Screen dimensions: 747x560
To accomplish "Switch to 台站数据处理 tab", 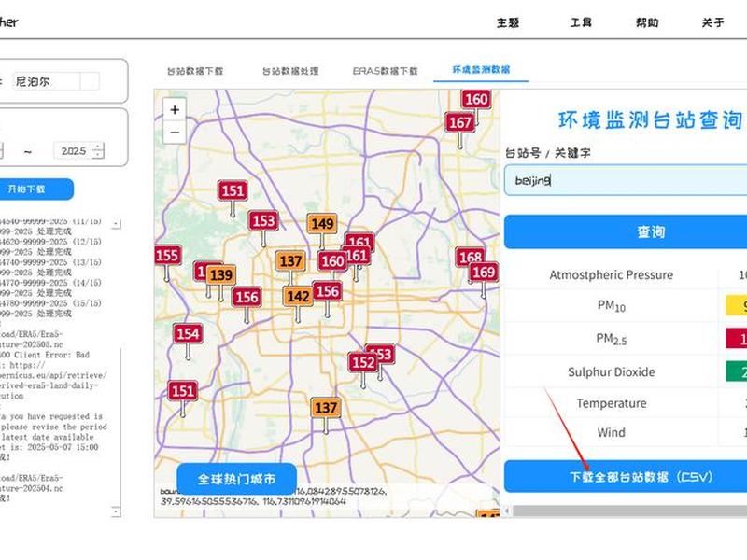I will tap(290, 71).
